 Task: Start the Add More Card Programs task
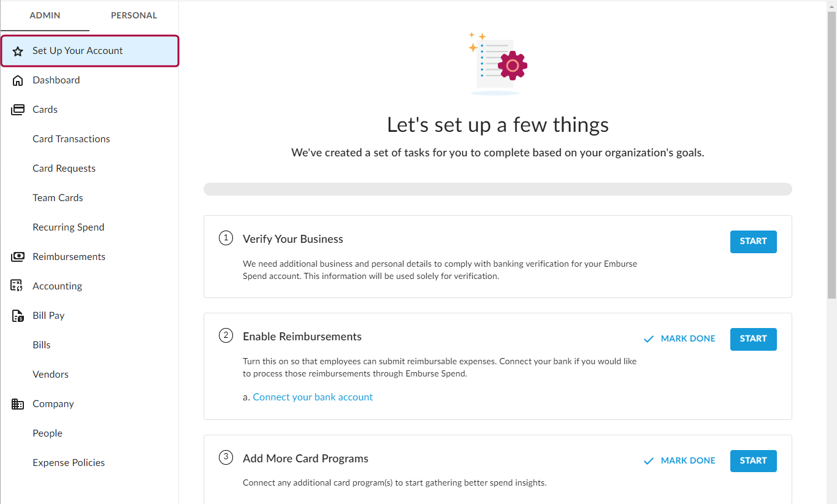tap(753, 460)
